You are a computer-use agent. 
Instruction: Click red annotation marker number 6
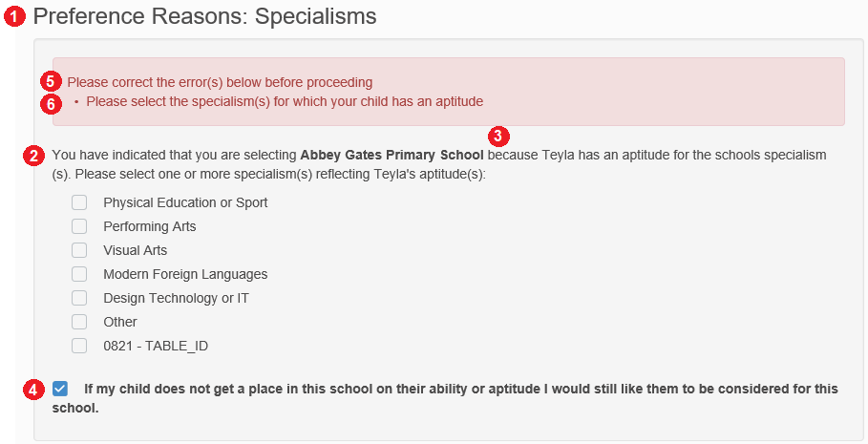point(51,103)
